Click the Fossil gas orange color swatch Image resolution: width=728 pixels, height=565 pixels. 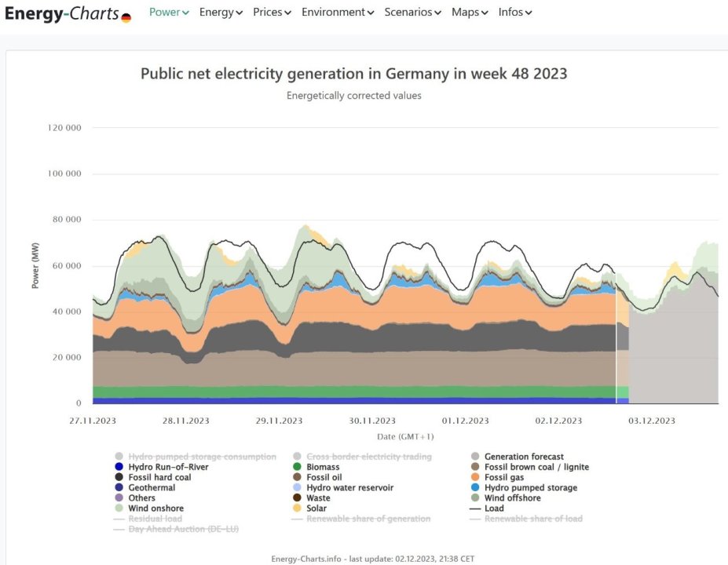(475, 477)
